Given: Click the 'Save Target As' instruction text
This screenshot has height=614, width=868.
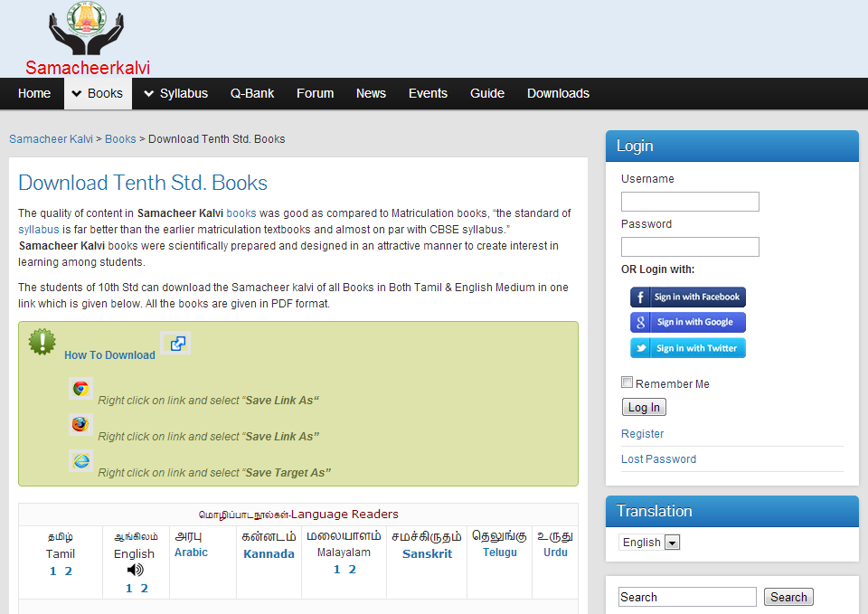Looking at the screenshot, I should click(x=215, y=473).
